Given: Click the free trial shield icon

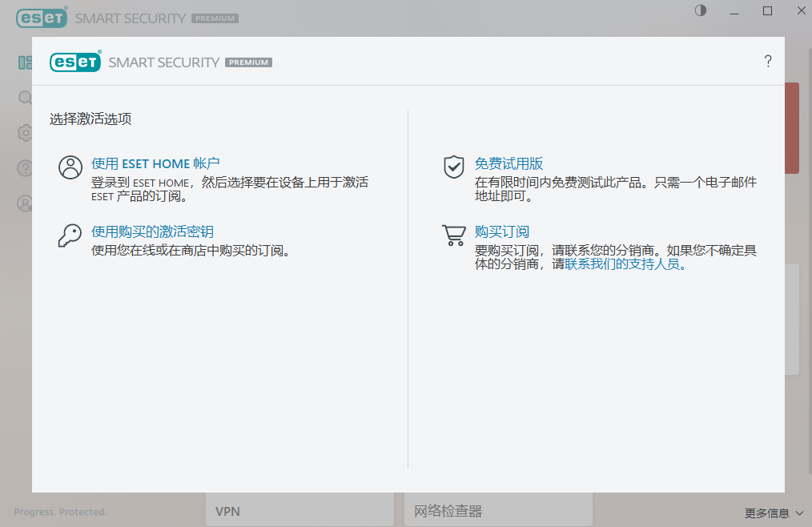Looking at the screenshot, I should click(x=453, y=167).
